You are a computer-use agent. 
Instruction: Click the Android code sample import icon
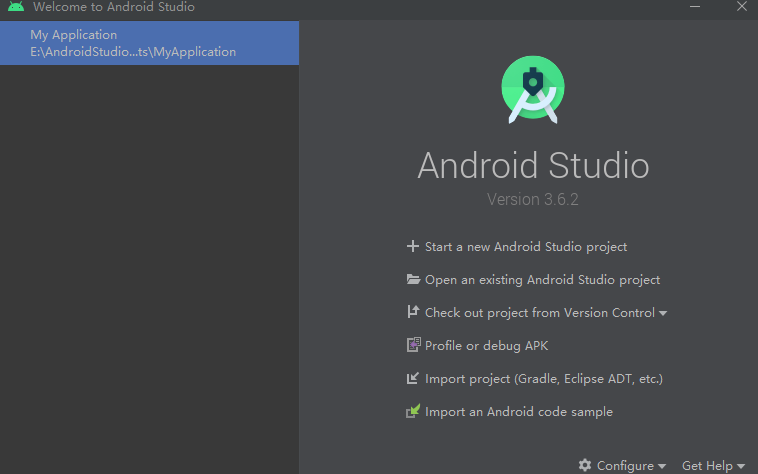click(413, 411)
